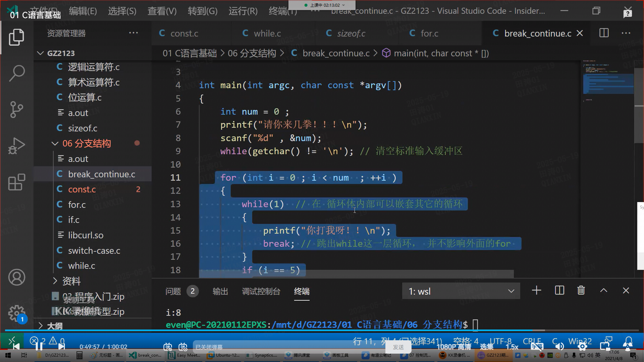Open the wsl terminal selector dropdown
Viewport: 644px width, 362px height.
click(461, 291)
